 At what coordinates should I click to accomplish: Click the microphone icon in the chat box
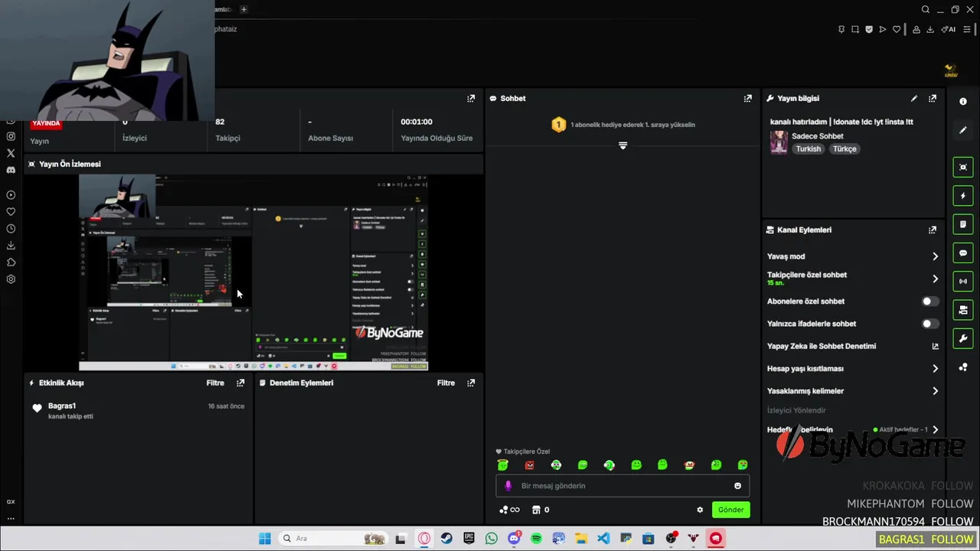[x=508, y=486]
